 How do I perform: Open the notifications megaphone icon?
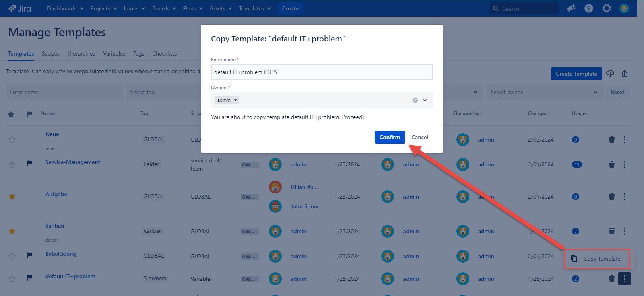[x=571, y=8]
